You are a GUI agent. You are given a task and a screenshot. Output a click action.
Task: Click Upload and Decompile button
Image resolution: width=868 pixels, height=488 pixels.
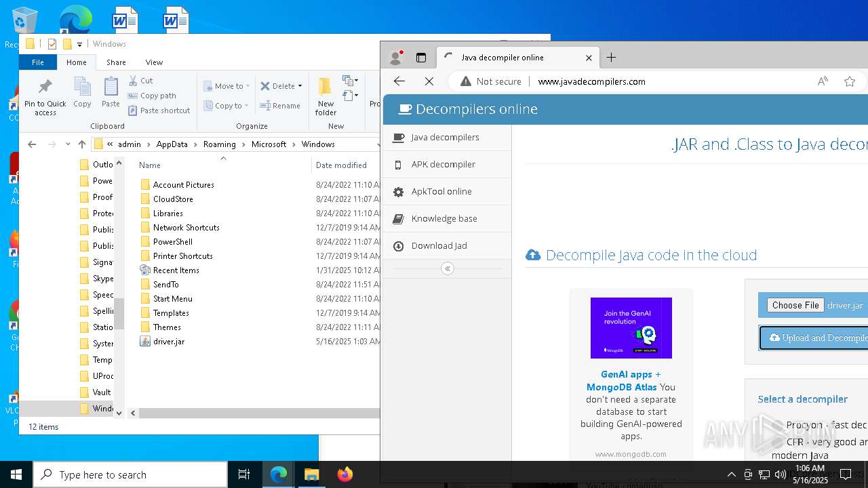(x=814, y=338)
